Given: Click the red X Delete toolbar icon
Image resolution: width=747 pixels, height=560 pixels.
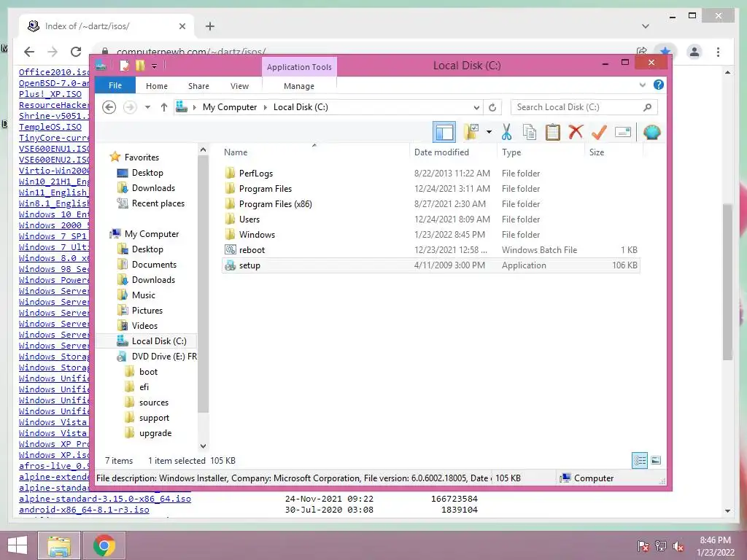Looking at the screenshot, I should click(576, 131).
